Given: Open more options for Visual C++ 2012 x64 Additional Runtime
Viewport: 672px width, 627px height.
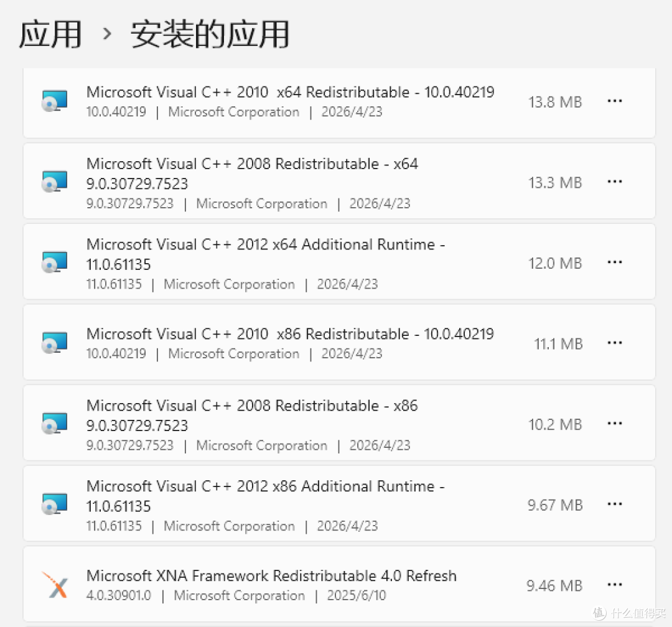Looking at the screenshot, I should click(x=615, y=262).
